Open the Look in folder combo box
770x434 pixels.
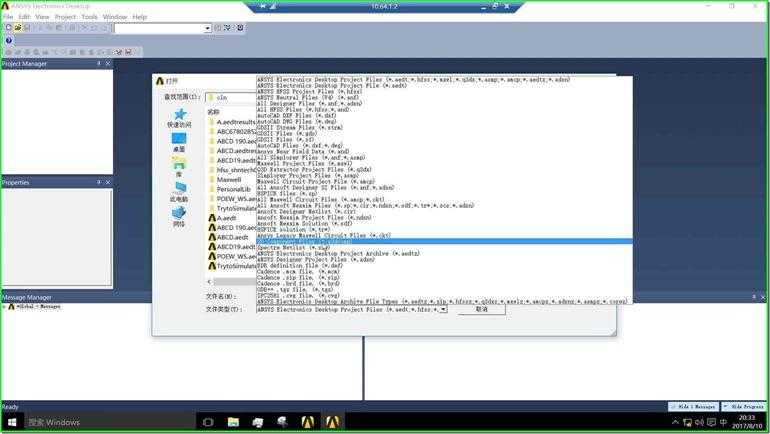coord(231,97)
